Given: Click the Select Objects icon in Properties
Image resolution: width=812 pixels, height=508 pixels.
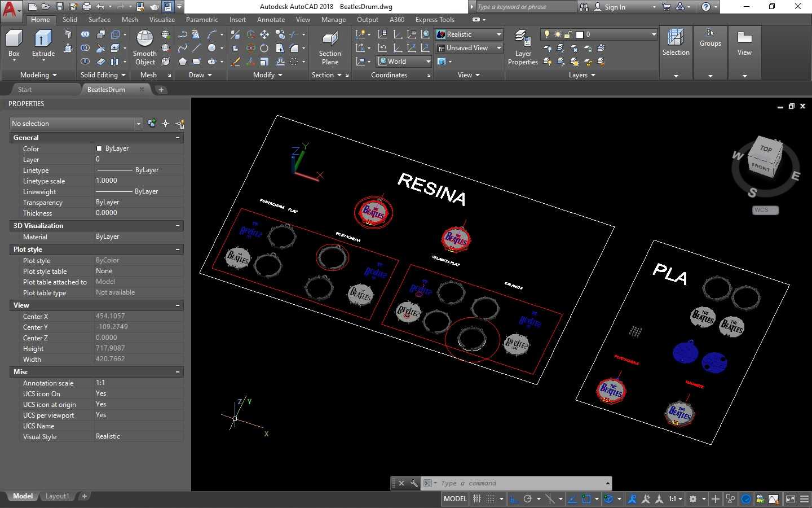Looking at the screenshot, I should tap(166, 124).
